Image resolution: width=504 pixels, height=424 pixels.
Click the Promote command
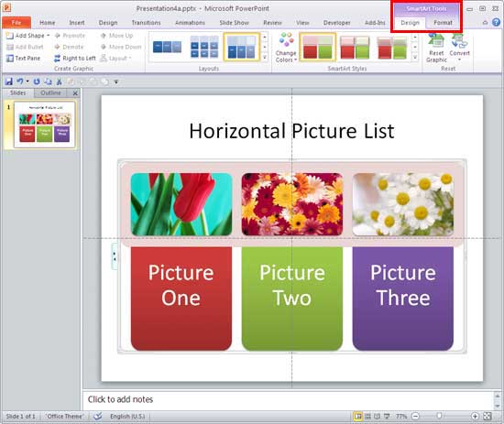point(70,36)
